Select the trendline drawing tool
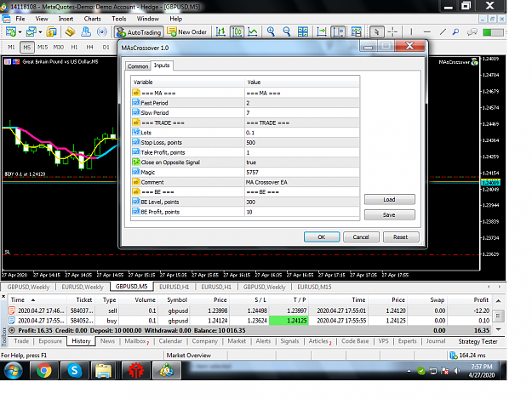Screen dimensions: 532x399 pyautogui.click(x=443, y=31)
